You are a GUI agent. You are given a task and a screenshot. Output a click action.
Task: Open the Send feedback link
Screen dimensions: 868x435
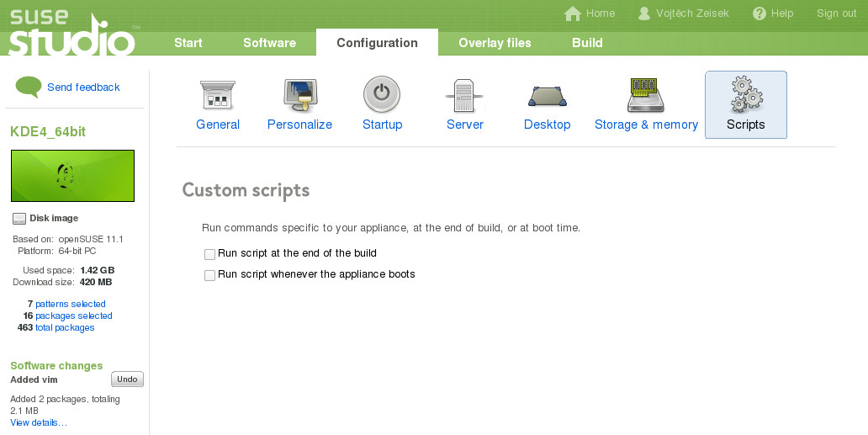[x=83, y=87]
